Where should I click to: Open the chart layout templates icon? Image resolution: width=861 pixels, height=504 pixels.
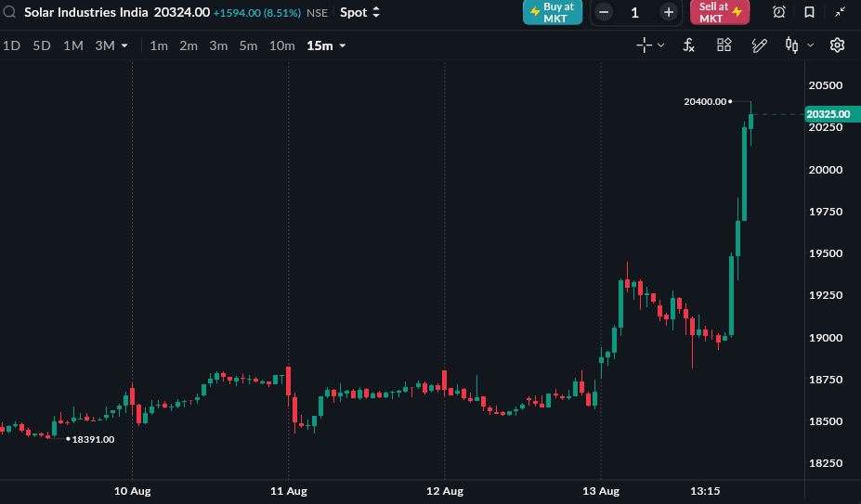(724, 45)
